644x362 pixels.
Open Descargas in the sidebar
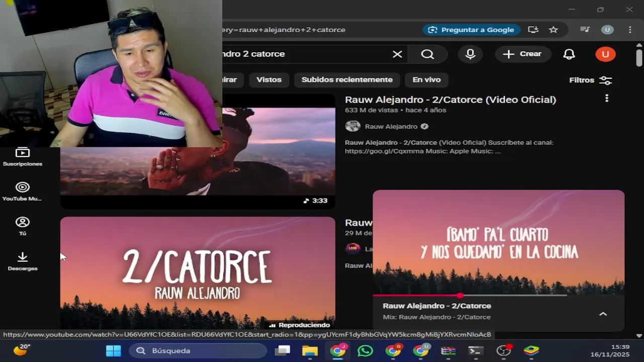tap(22, 261)
